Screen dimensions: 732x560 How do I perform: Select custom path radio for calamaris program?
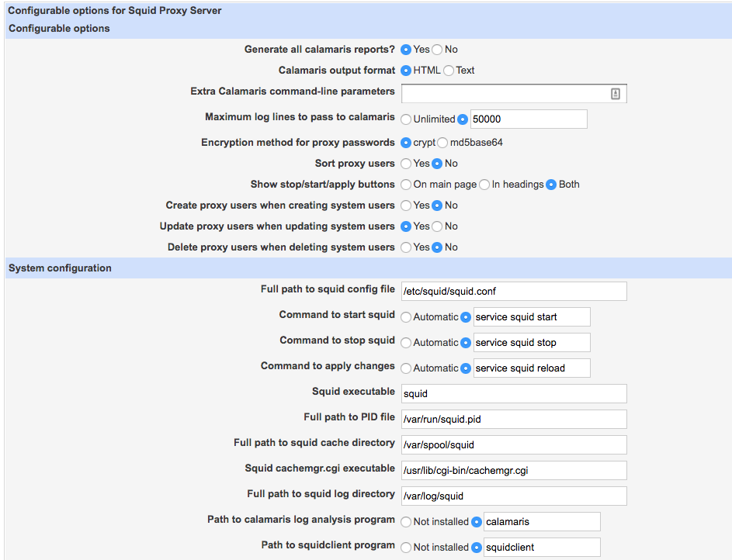pyautogui.click(x=477, y=522)
